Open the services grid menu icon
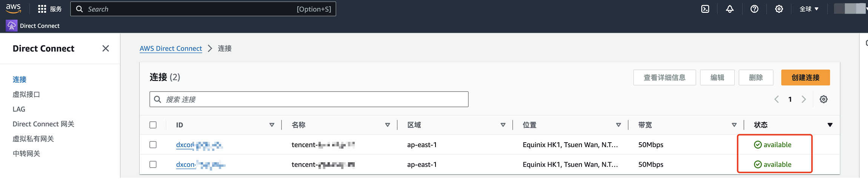This screenshot has width=868, height=180. click(42, 9)
